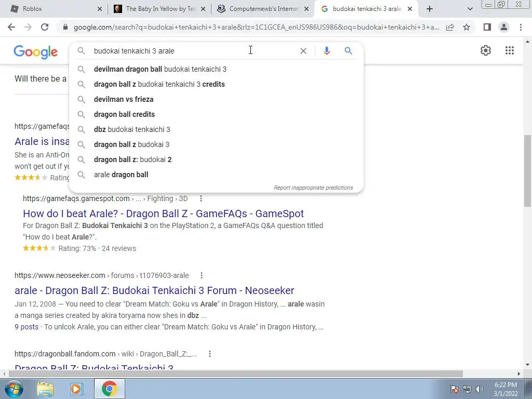Bookmark this page with the star icon

click(467, 27)
